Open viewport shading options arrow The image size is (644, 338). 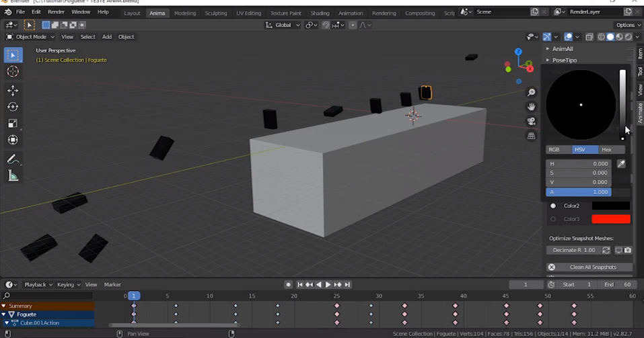click(637, 37)
